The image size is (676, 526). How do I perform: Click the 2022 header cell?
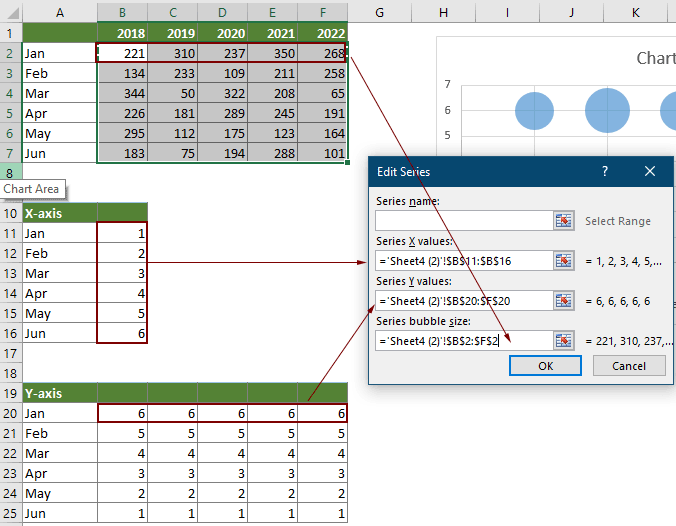pyautogui.click(x=322, y=33)
